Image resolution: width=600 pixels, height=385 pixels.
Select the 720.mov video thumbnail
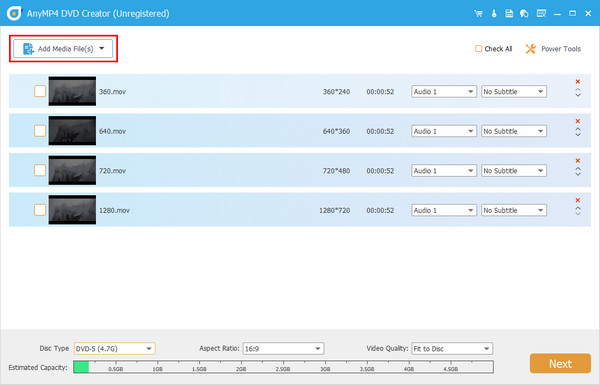pyautogui.click(x=72, y=170)
